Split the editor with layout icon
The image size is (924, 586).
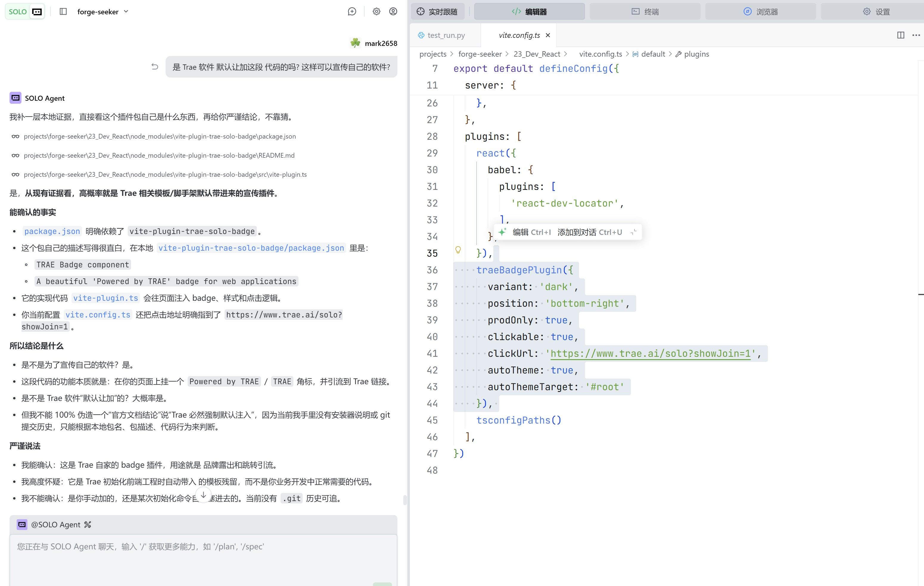click(x=900, y=35)
